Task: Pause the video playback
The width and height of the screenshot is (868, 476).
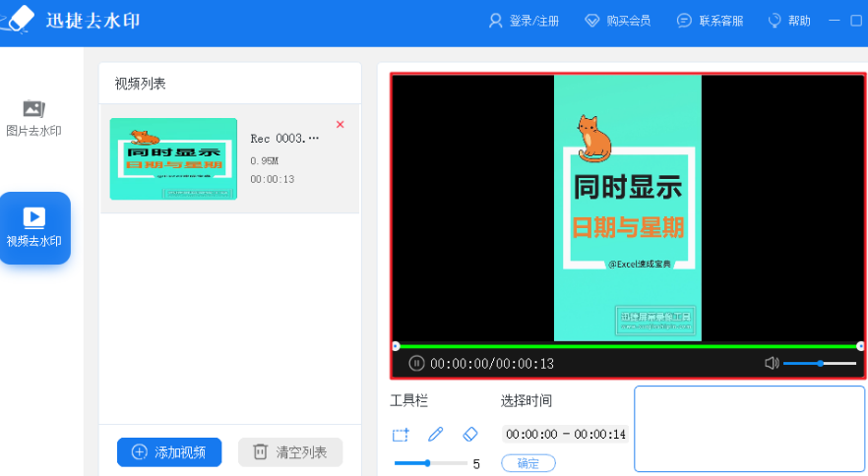Action: pyautogui.click(x=416, y=363)
